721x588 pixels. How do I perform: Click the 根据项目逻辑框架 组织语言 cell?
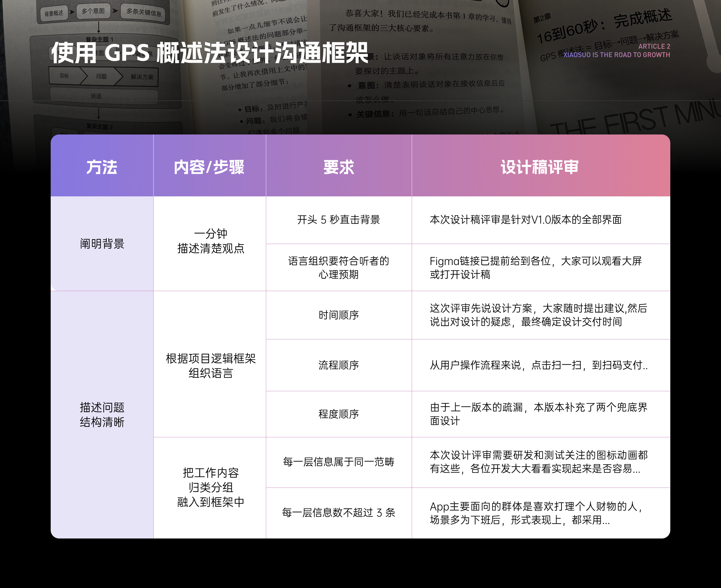210,365
